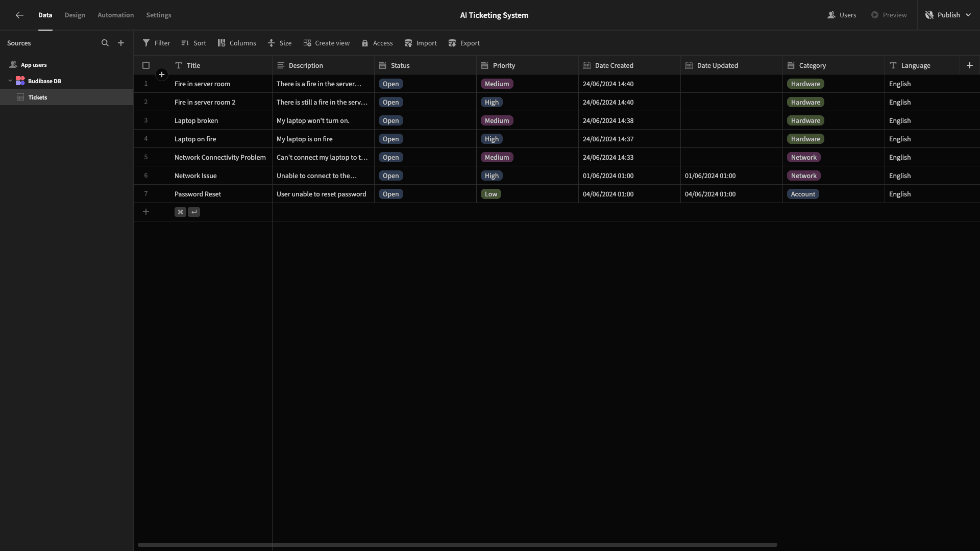
Task: Open the Sort options
Action: (193, 43)
